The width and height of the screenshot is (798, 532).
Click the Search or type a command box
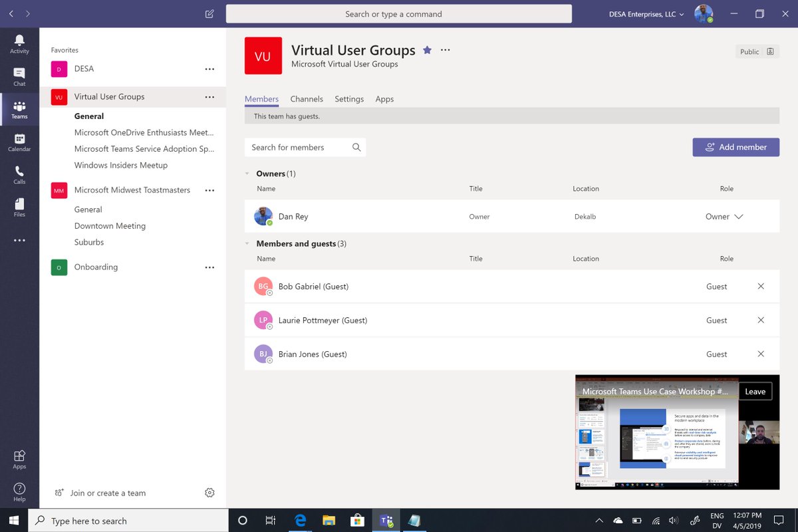click(399, 14)
